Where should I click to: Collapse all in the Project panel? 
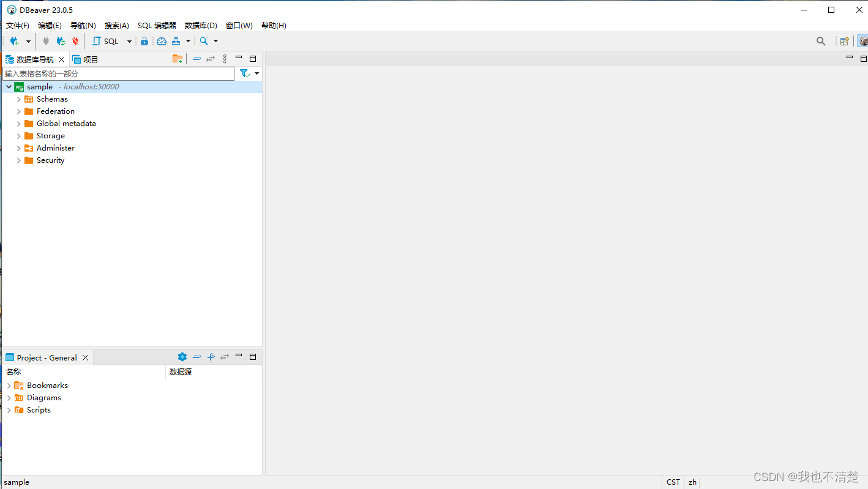coord(196,357)
